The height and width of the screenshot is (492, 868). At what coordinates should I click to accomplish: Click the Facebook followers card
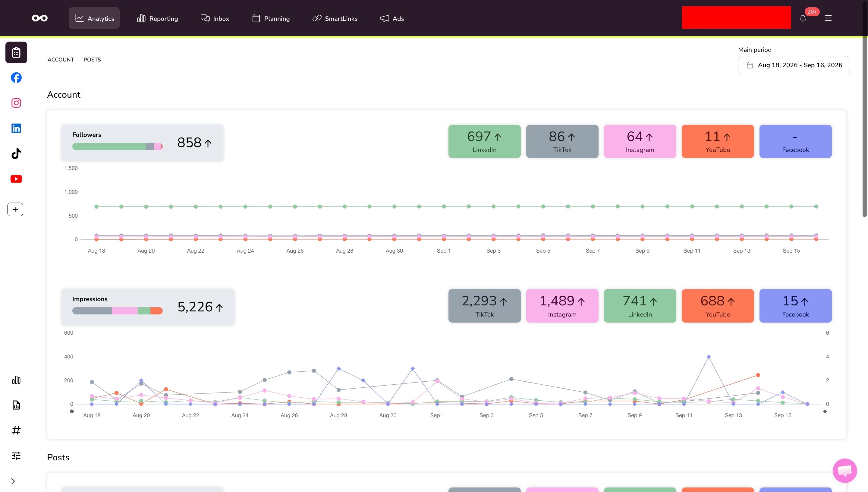pyautogui.click(x=795, y=141)
